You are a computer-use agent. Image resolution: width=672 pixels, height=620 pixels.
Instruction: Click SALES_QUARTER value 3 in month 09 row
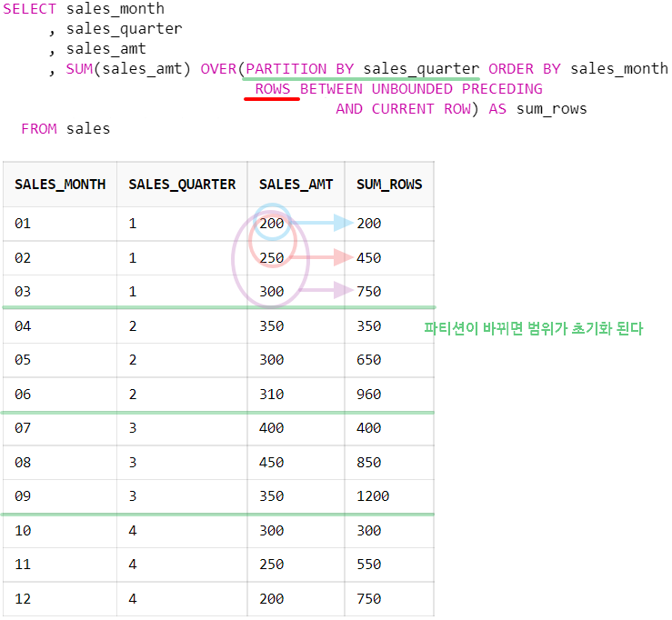point(133,495)
